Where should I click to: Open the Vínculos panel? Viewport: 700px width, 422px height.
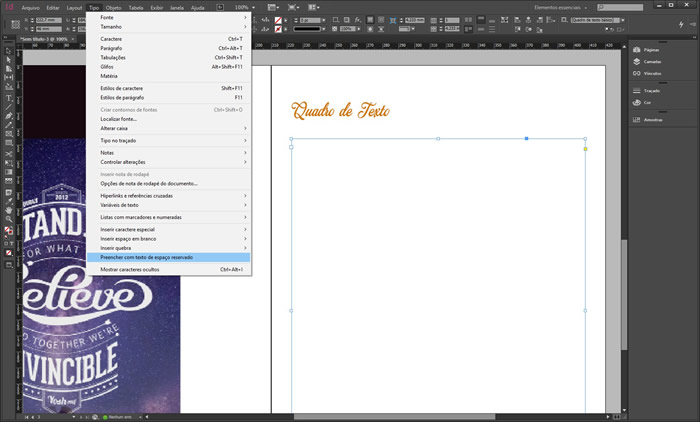(x=652, y=73)
